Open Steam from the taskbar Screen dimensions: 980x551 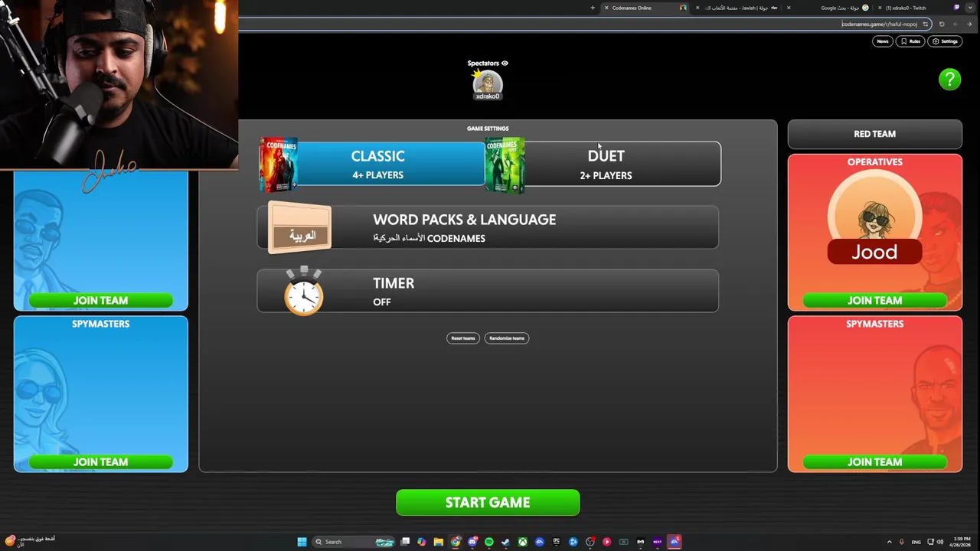tap(505, 542)
